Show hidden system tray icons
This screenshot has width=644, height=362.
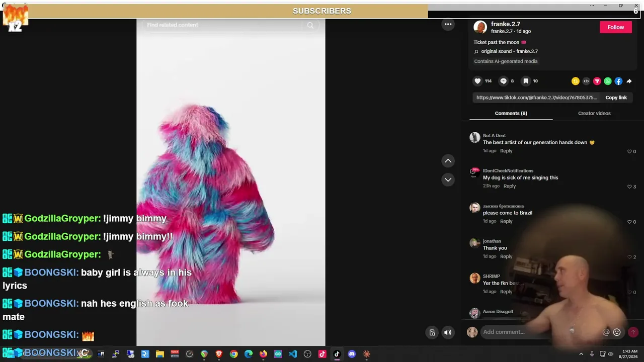pyautogui.click(x=581, y=354)
